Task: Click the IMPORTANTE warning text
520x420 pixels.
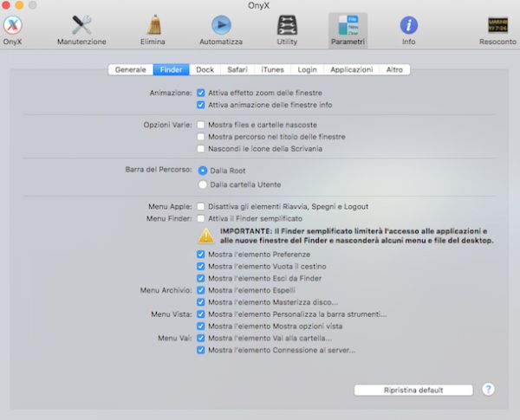Action: [357, 236]
